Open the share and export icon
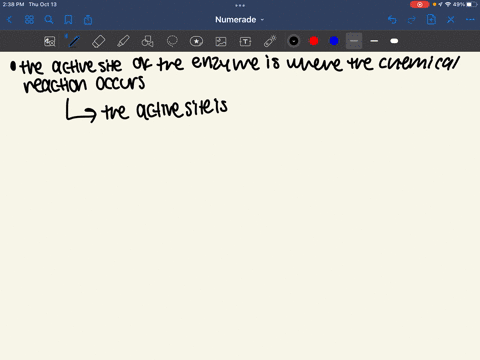This screenshot has width=480, height=360. 88,20
